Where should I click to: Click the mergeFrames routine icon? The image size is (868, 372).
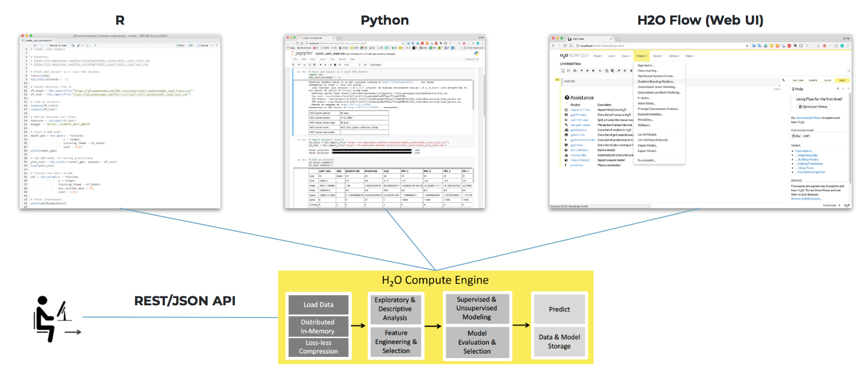[x=566, y=125]
